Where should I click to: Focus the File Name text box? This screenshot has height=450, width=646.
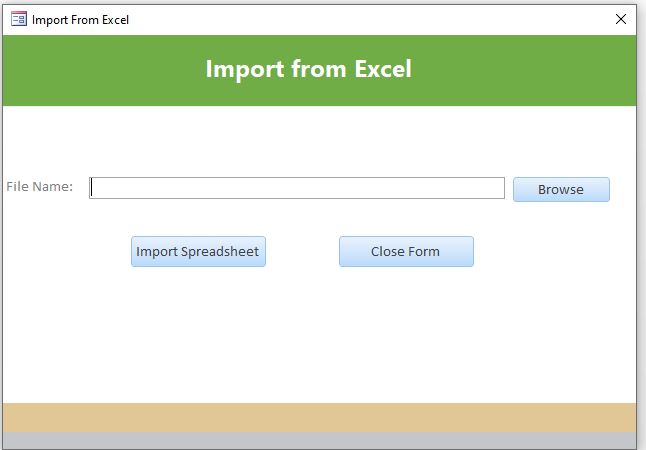coord(297,188)
